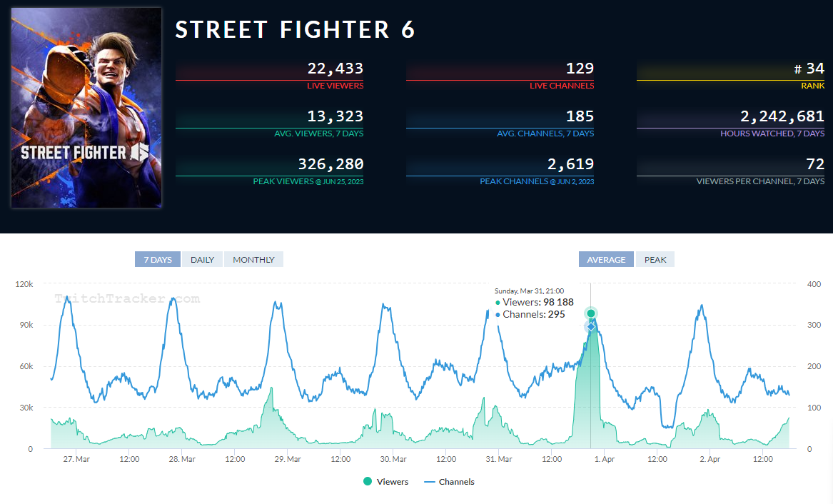
Task: Click the live channels value 129
Action: [580, 69]
